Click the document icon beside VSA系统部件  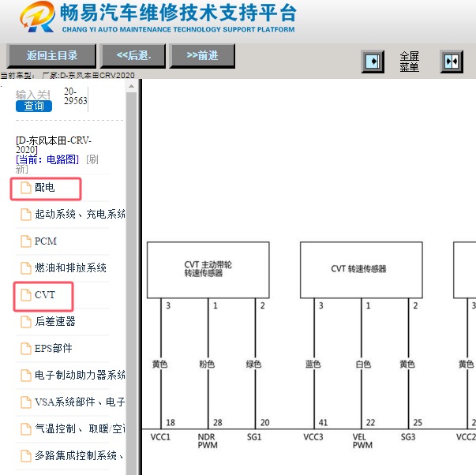pos(26,402)
